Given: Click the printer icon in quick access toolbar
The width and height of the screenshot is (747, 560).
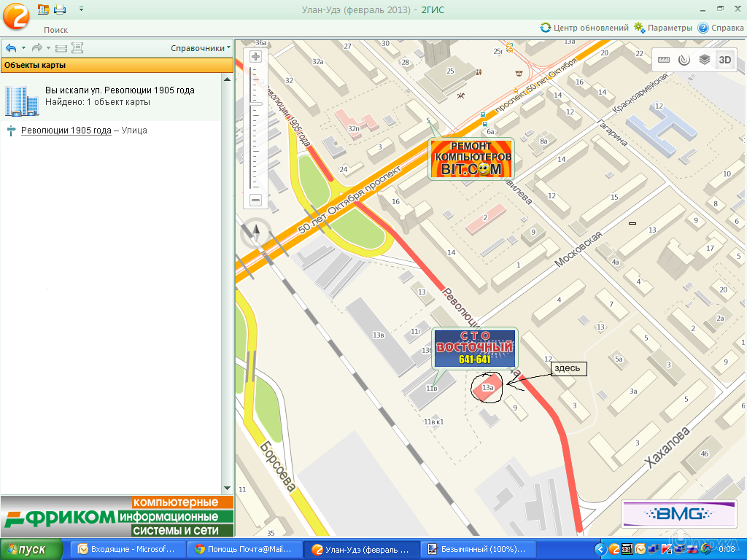Looking at the screenshot, I should pos(60,9).
